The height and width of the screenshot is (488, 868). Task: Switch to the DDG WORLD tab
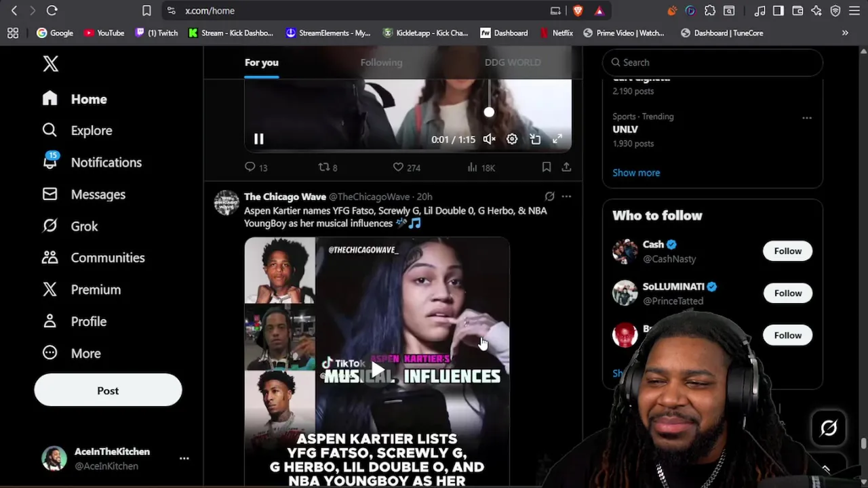tap(513, 62)
